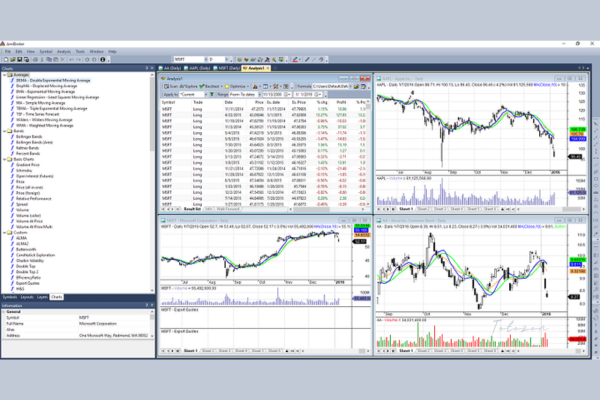The width and height of the screenshot is (600, 400).
Task: Open the Analysis menu
Action: point(64,49)
